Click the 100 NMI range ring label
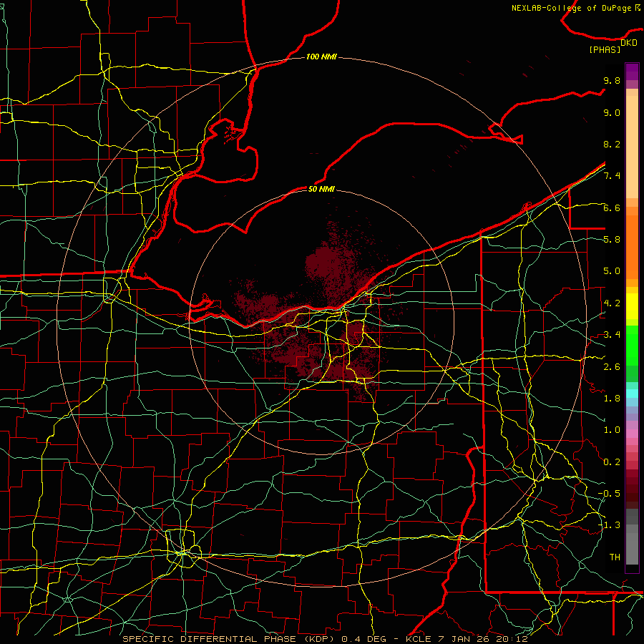Screen dimensions: 644x644 (x=321, y=57)
